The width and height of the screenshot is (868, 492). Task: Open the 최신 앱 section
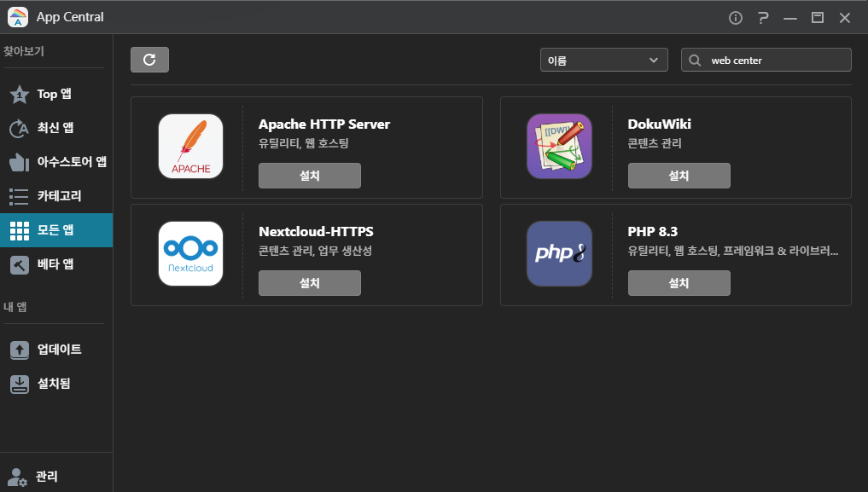pyautogui.click(x=56, y=128)
